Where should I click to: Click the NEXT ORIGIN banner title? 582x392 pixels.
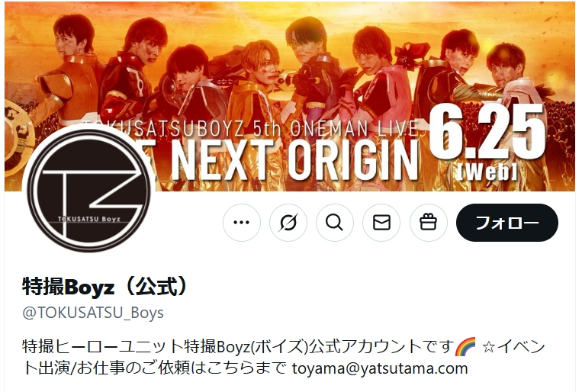coord(294,159)
